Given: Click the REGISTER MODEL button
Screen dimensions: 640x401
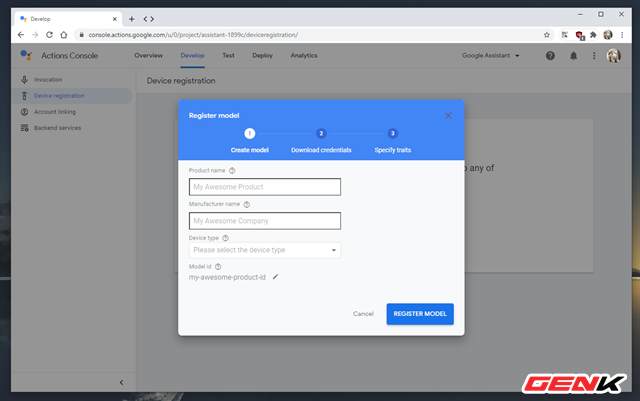Looking at the screenshot, I should point(420,314).
